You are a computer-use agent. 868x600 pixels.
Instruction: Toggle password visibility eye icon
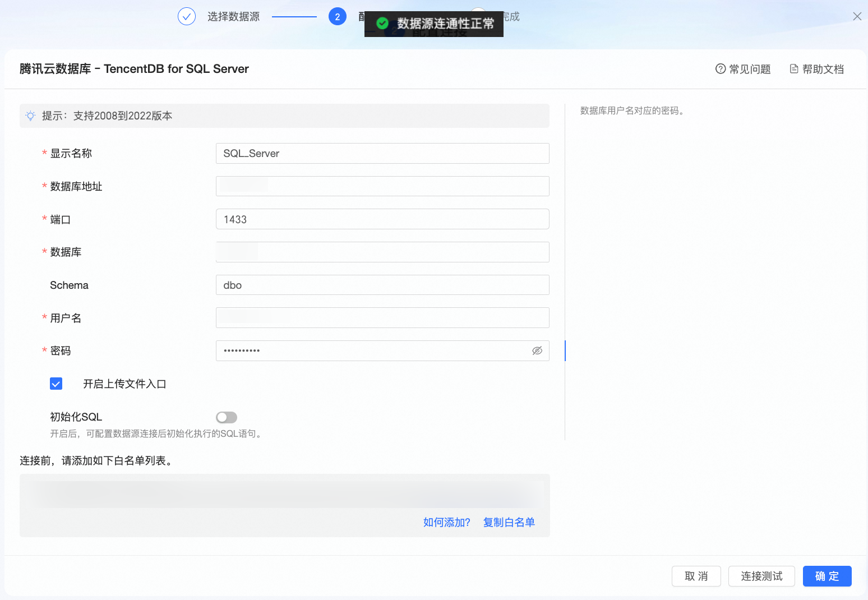coord(537,350)
